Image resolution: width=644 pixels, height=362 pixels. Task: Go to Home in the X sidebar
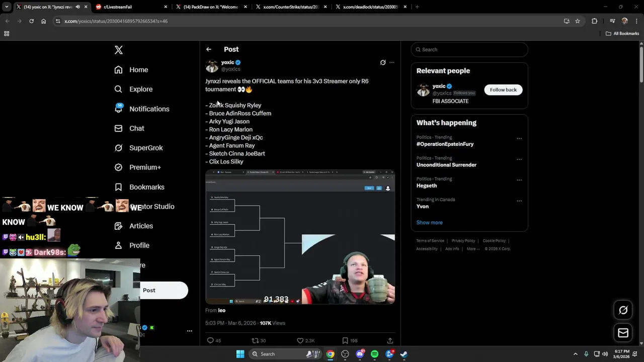(x=138, y=70)
